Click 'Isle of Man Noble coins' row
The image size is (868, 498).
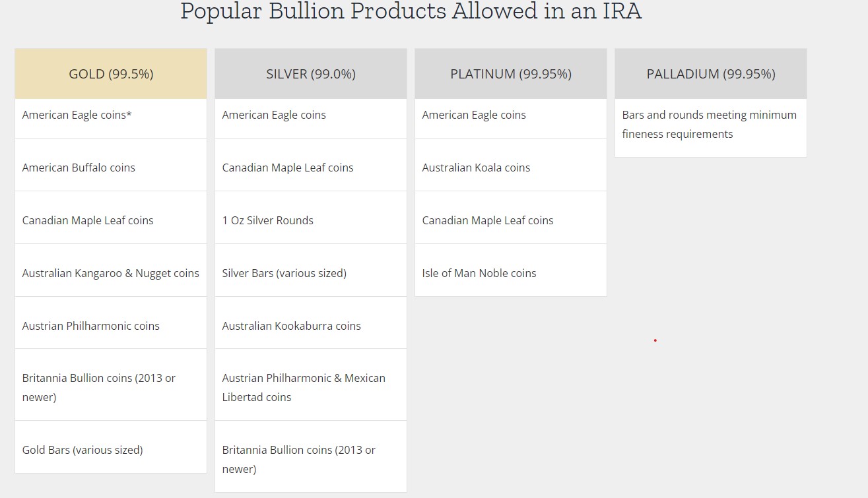[x=511, y=270]
